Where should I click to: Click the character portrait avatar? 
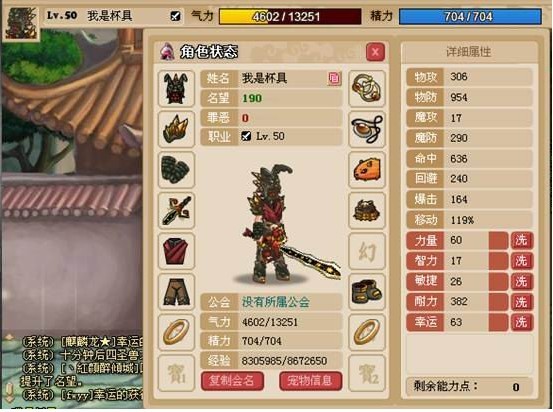pyautogui.click(x=21, y=23)
